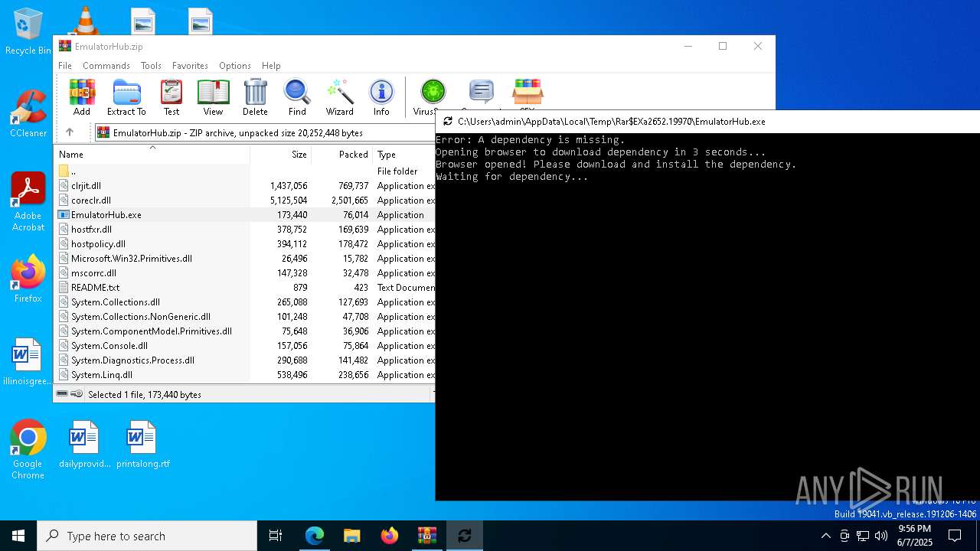Select coreclr.dll in the file list
This screenshot has height=551, width=980.
(245, 201)
